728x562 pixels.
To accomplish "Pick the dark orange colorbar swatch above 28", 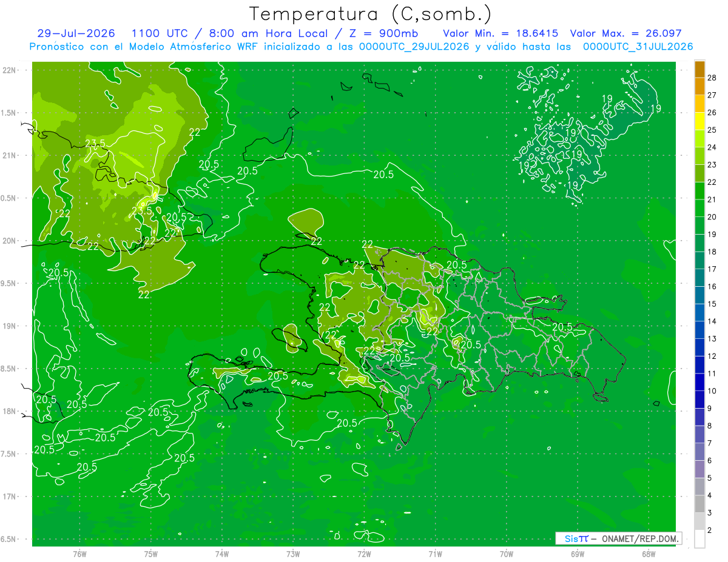I will tap(699, 69).
